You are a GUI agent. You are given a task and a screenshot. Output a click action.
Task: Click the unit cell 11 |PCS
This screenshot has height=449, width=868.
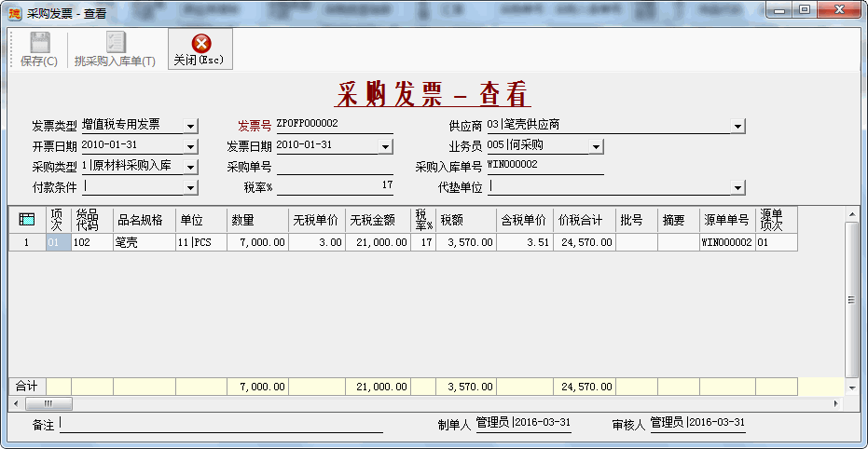pyautogui.click(x=201, y=242)
